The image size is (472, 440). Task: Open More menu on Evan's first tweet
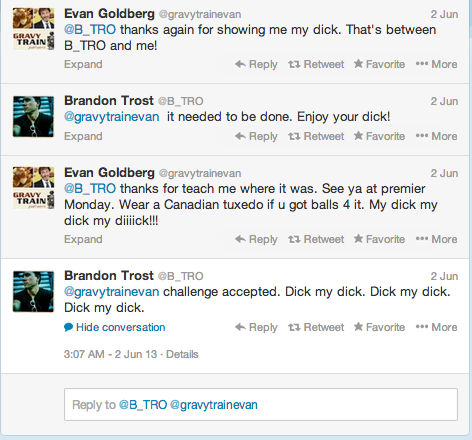436,64
